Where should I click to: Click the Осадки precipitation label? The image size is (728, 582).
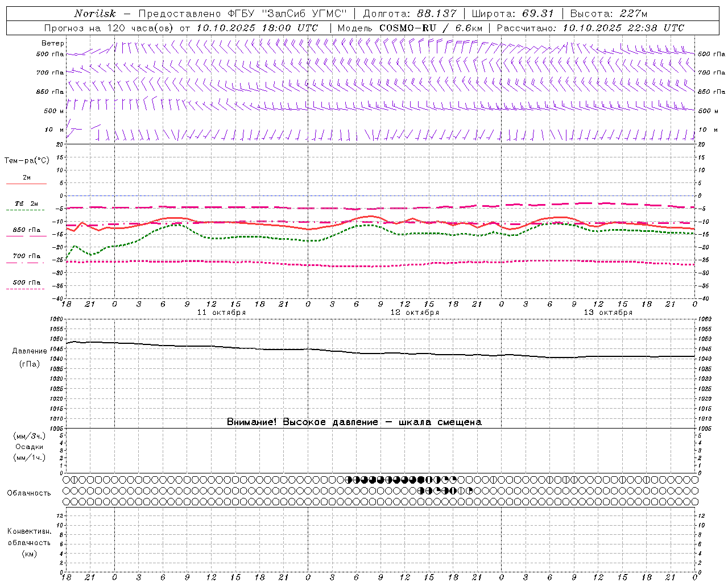pos(30,447)
